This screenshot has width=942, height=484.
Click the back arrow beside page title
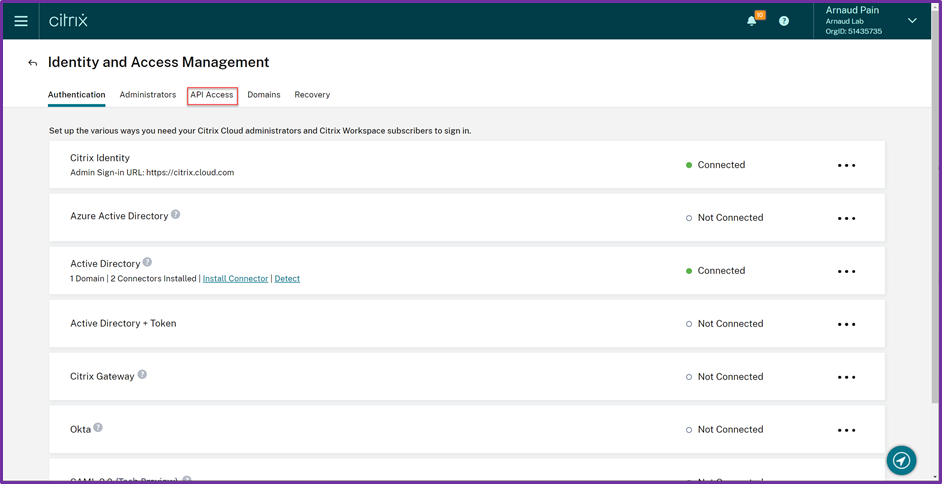point(32,63)
